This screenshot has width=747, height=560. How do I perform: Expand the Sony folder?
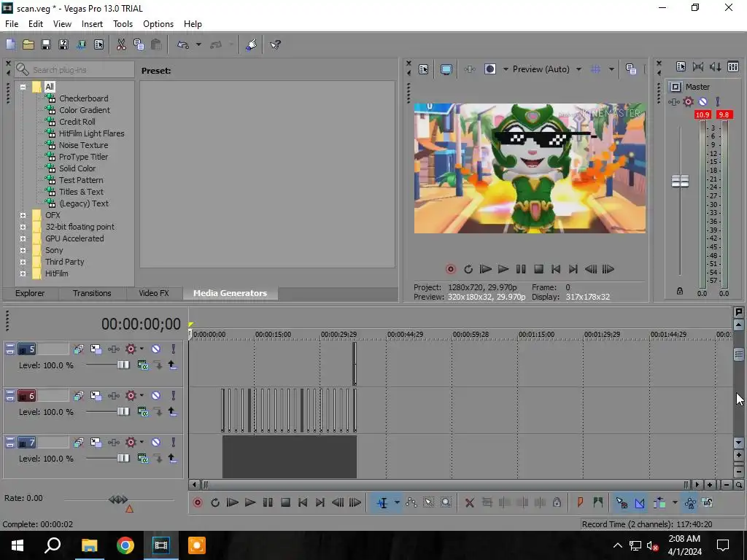23,251
